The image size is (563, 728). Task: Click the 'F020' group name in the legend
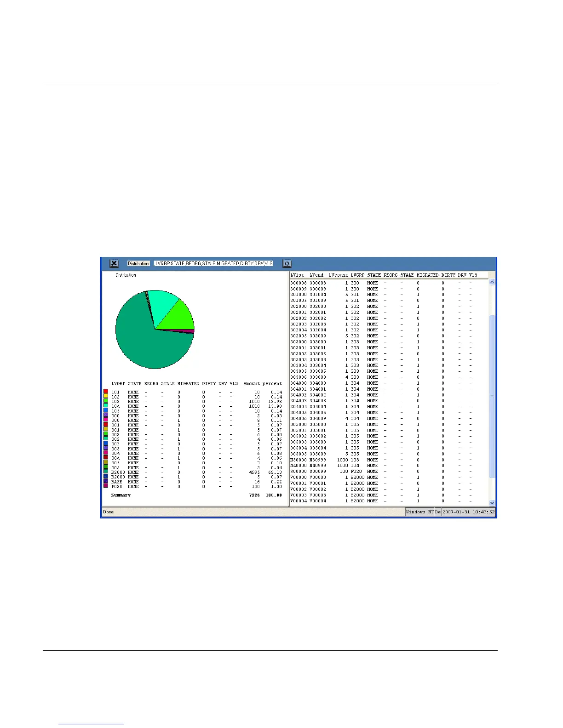click(117, 486)
